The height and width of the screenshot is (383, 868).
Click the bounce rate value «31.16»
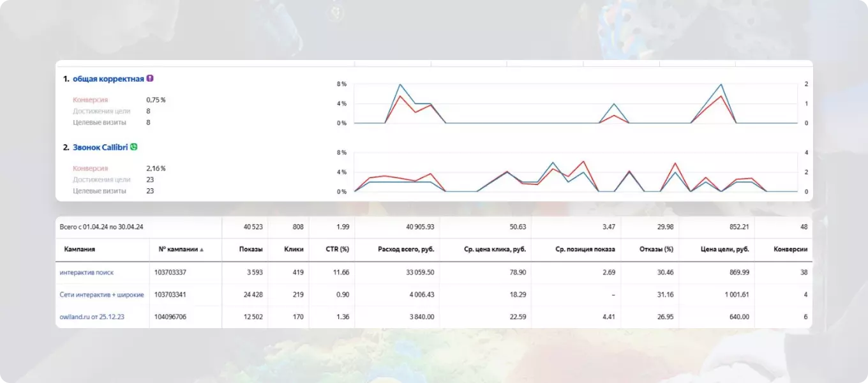(664, 295)
